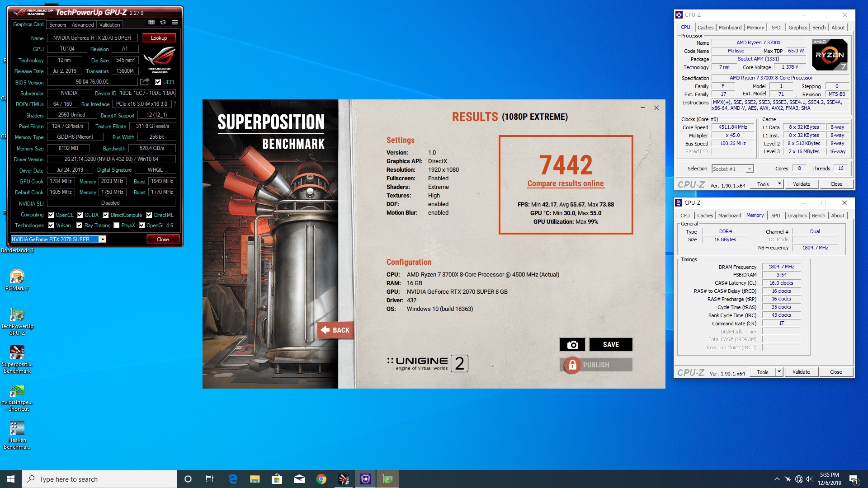Toggle the OpenCL checkbox
The height and width of the screenshot is (488, 868).
(51, 215)
